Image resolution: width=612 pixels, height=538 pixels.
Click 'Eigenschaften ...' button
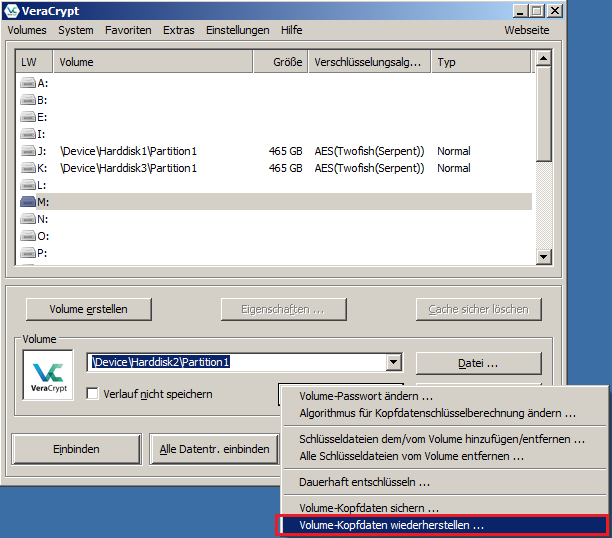(x=283, y=309)
